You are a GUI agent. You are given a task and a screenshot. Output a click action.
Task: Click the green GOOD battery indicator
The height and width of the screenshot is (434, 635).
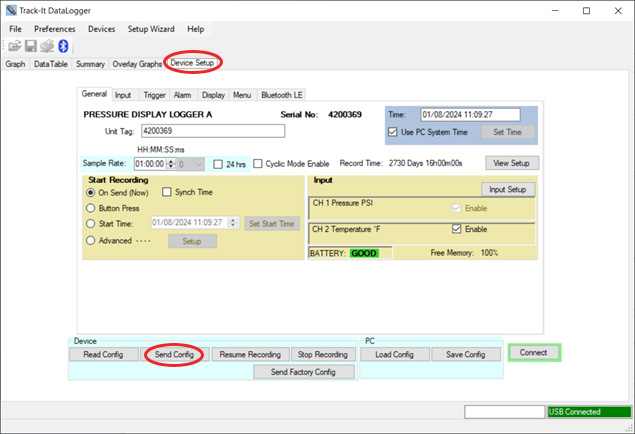coord(364,254)
